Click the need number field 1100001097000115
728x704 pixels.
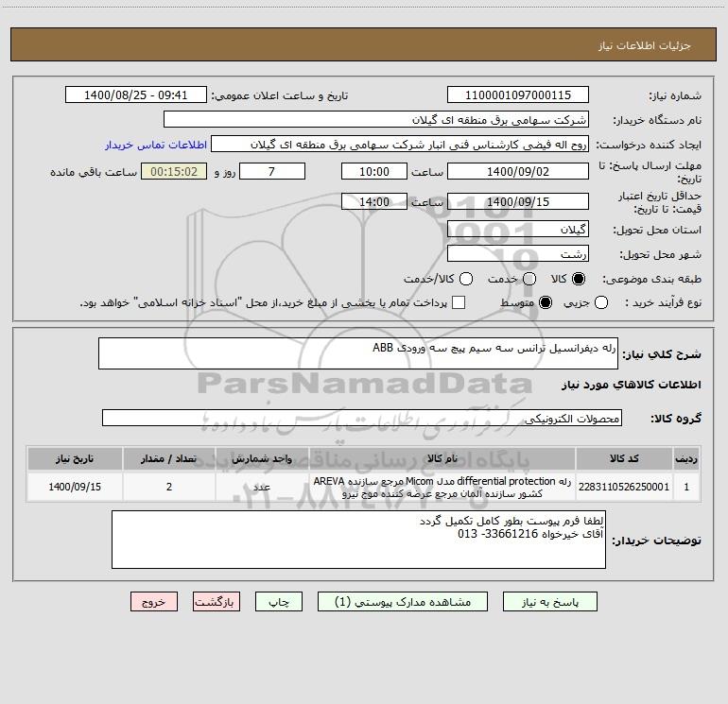pyautogui.click(x=518, y=95)
